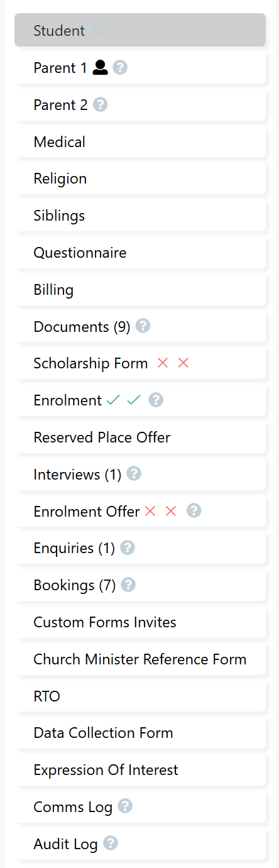
Task: Go to the Questionnaire section
Action: tap(141, 253)
